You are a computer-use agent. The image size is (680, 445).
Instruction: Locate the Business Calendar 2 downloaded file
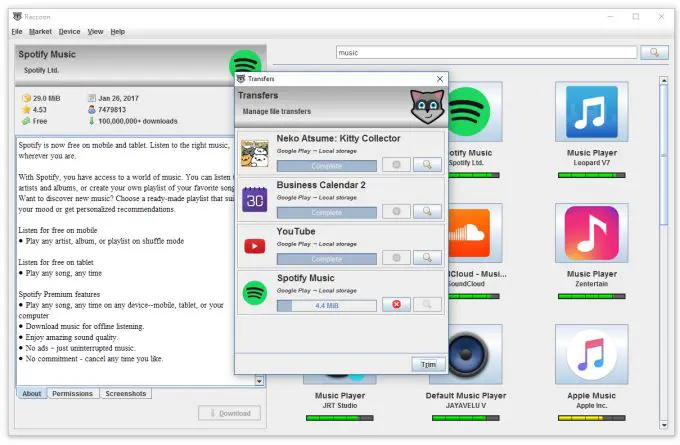pos(427,212)
